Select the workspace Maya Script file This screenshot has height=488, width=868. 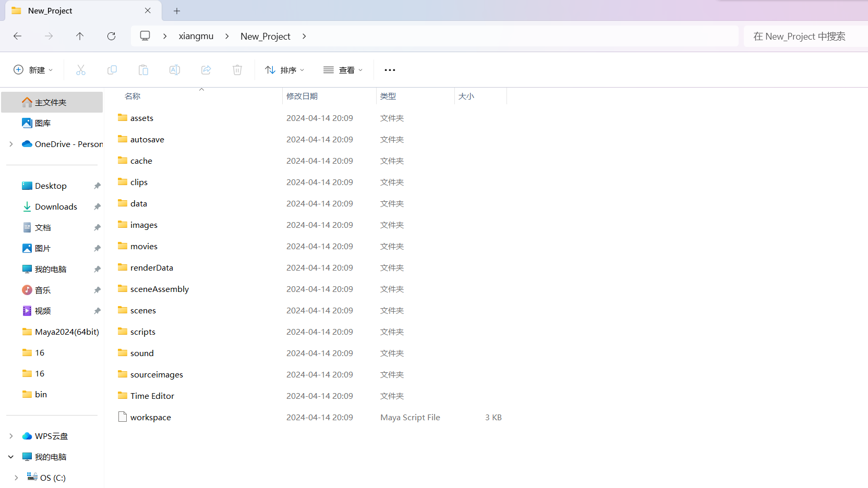pyautogui.click(x=151, y=417)
